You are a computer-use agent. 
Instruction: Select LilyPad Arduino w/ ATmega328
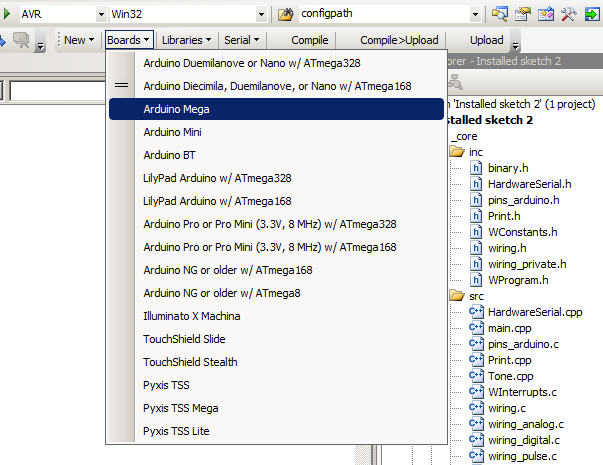coord(277,178)
